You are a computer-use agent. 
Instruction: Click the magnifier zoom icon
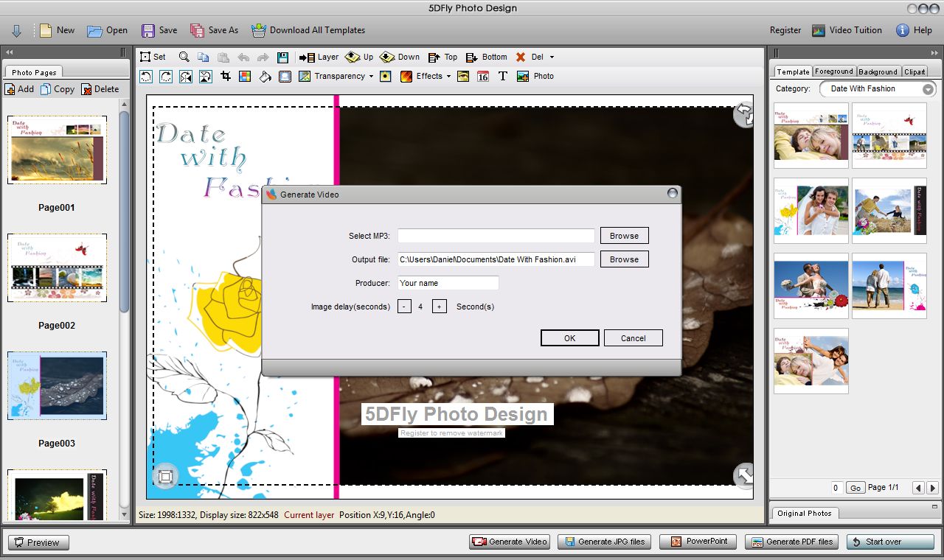coord(184,57)
